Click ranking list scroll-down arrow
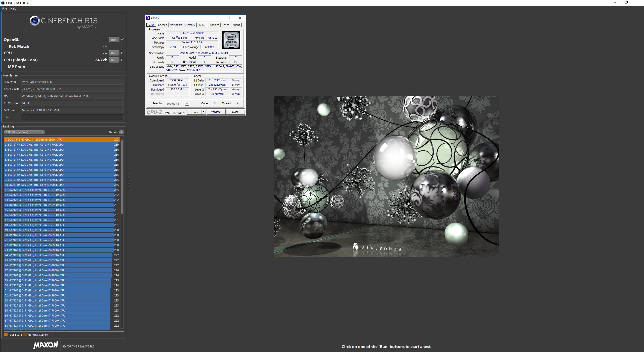The width and height of the screenshot is (644, 352). click(x=122, y=329)
